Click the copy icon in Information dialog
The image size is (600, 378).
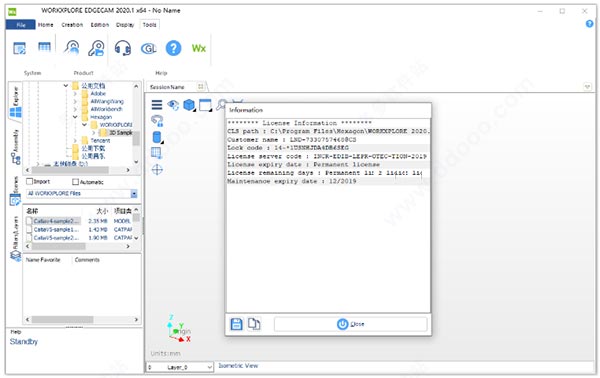click(254, 324)
